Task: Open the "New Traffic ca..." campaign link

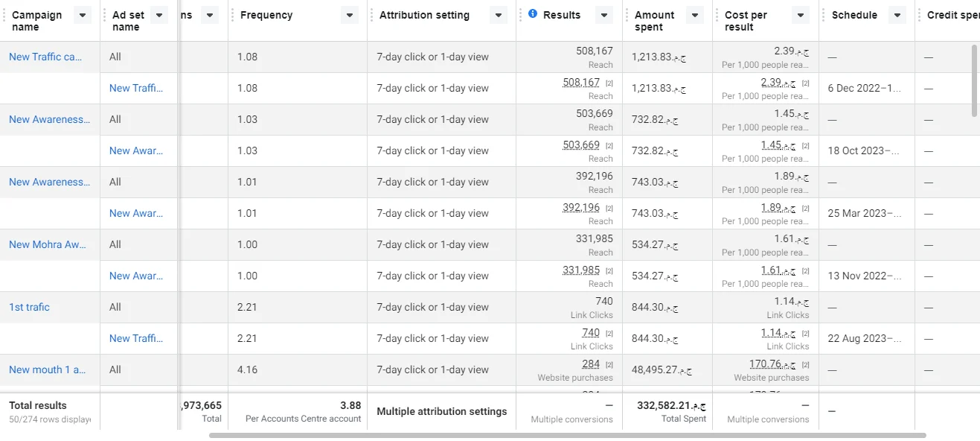Action: 45,57
